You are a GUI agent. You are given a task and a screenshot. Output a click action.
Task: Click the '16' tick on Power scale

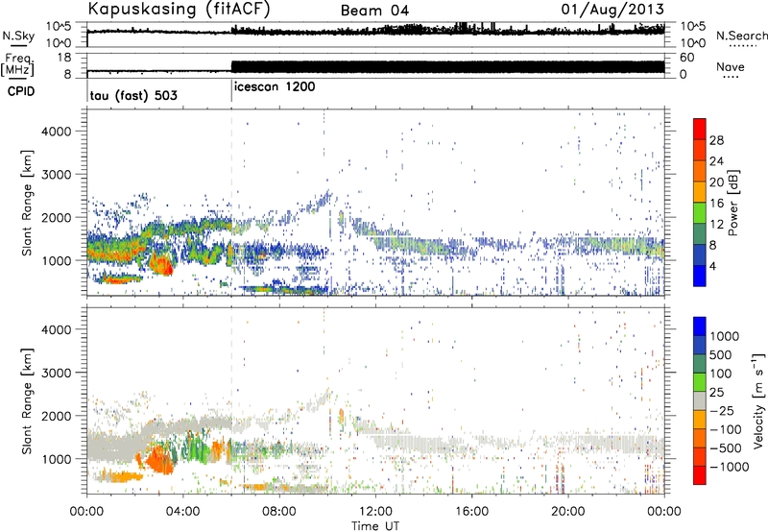coord(716,204)
